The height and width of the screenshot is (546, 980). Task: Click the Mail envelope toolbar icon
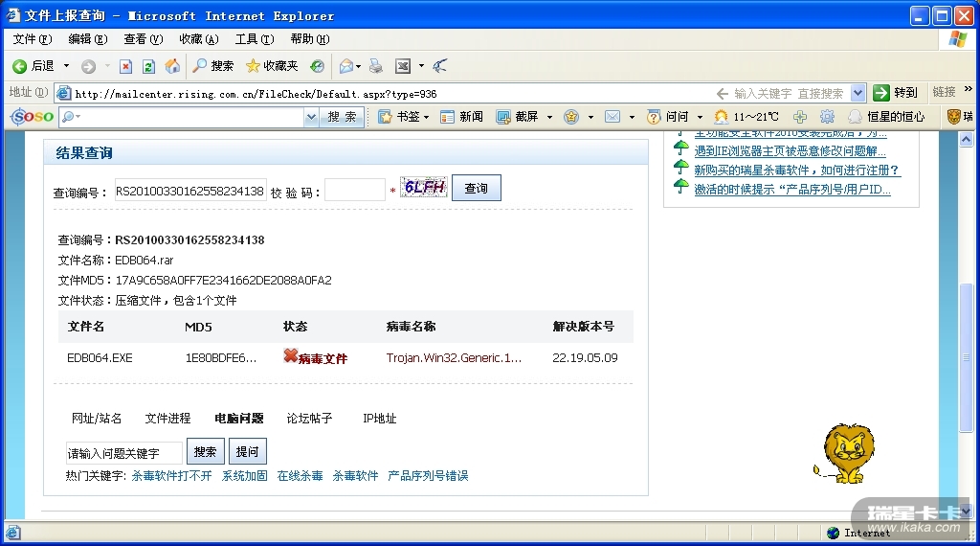click(346, 66)
